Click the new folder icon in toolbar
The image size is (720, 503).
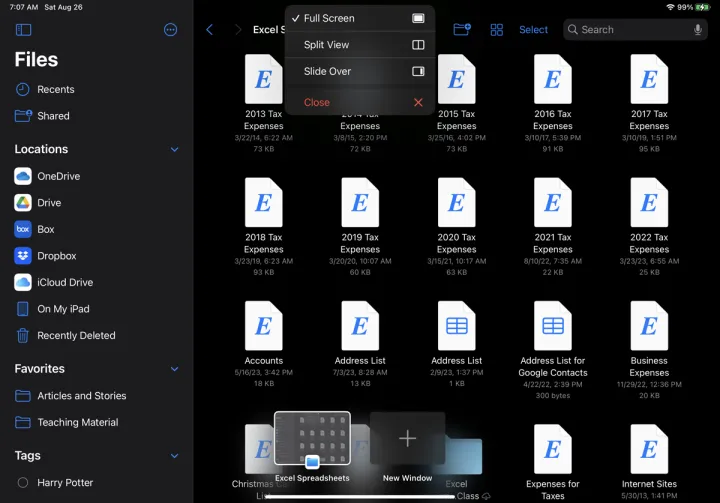point(462,30)
